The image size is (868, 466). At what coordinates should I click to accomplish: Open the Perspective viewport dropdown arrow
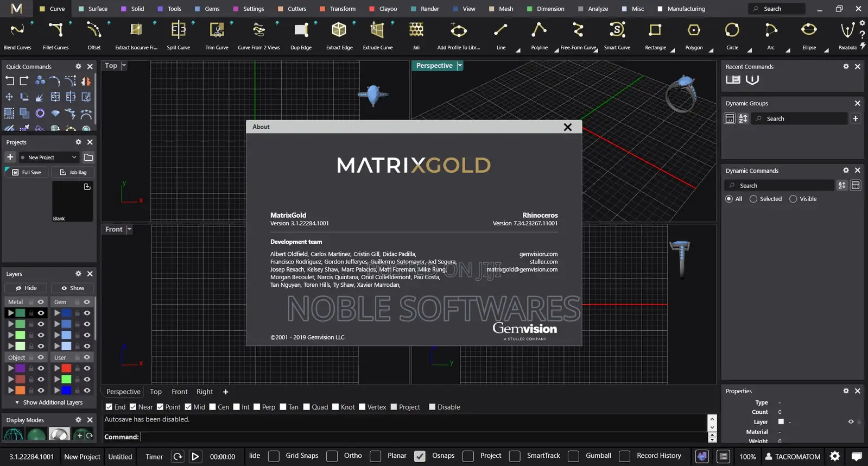460,65
